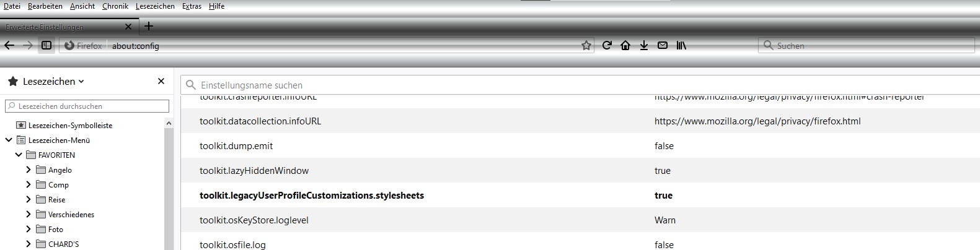Open new tab with plus button
Image resolution: width=980 pixels, height=250 pixels.
coord(149,26)
